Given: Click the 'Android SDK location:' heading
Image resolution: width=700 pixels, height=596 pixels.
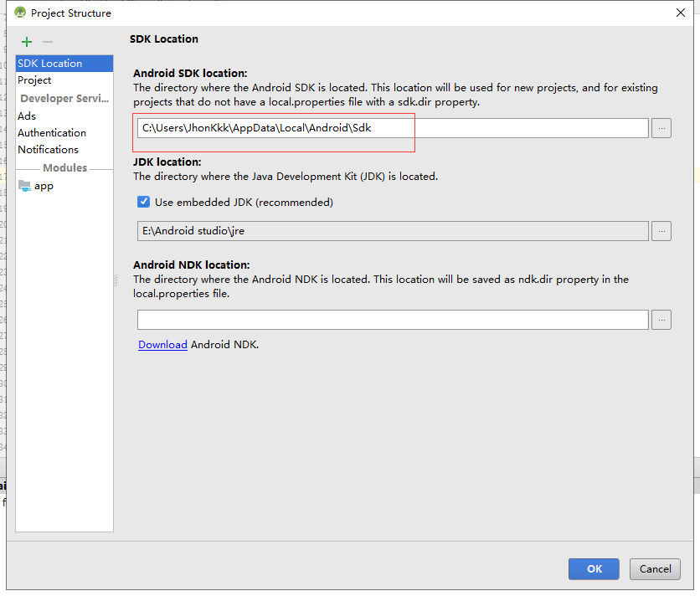Looking at the screenshot, I should [x=190, y=73].
